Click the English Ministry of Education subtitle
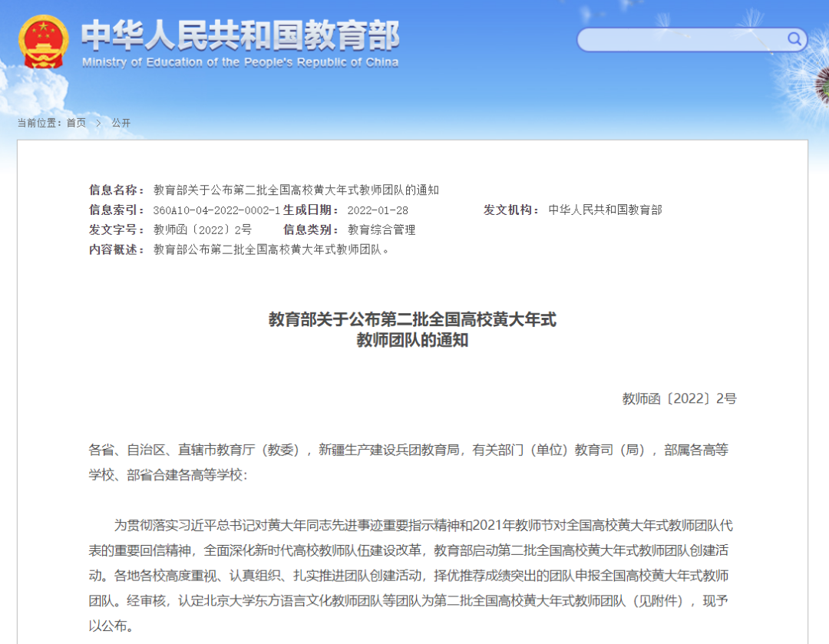 [x=240, y=62]
